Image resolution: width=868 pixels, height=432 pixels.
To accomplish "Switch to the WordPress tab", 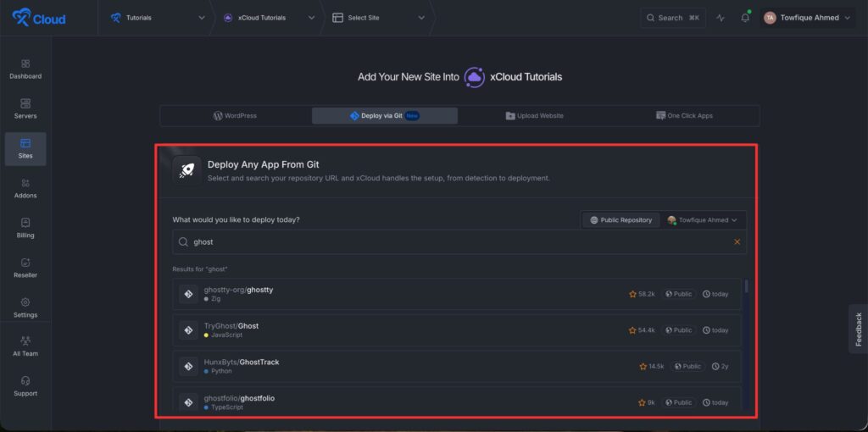I will point(236,115).
